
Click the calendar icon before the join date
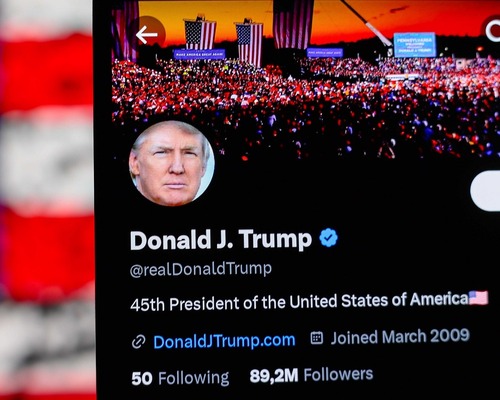pyautogui.click(x=317, y=338)
